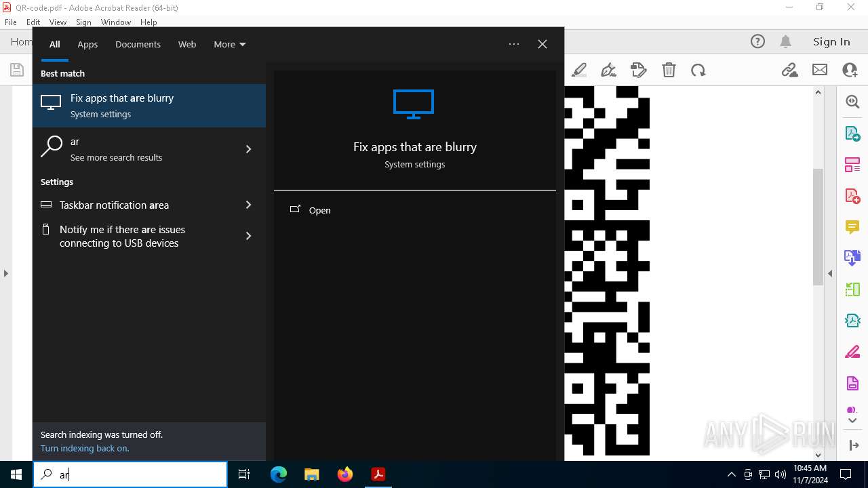Open the Sign menu in Acrobat
This screenshot has height=488, width=868.
point(83,22)
